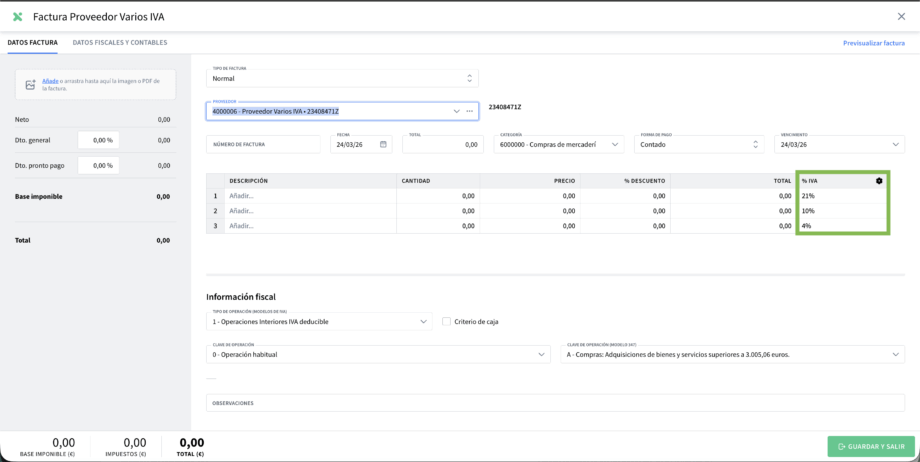
Task: Click the Proveedor three-dots options icon
Action: coord(470,111)
